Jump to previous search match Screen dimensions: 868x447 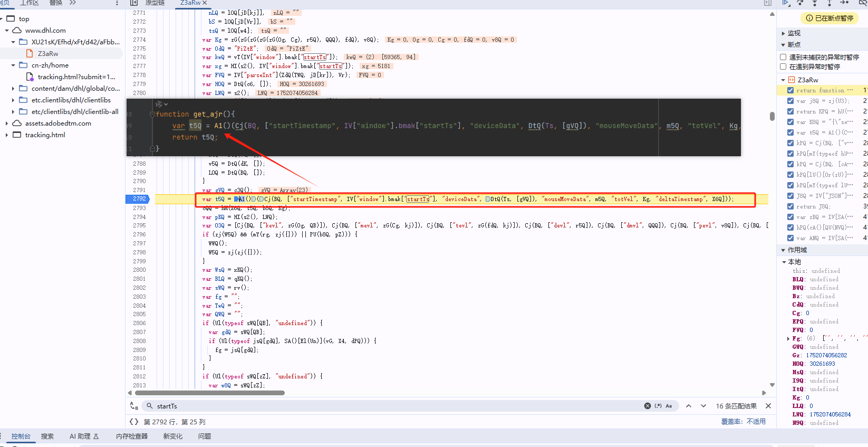click(689, 406)
